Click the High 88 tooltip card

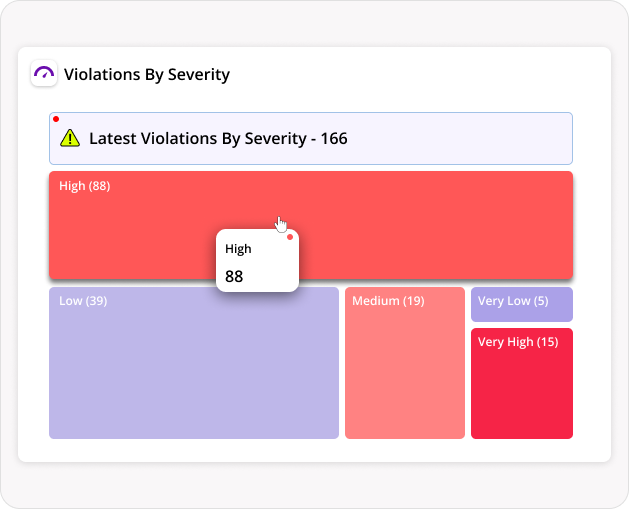pos(258,260)
